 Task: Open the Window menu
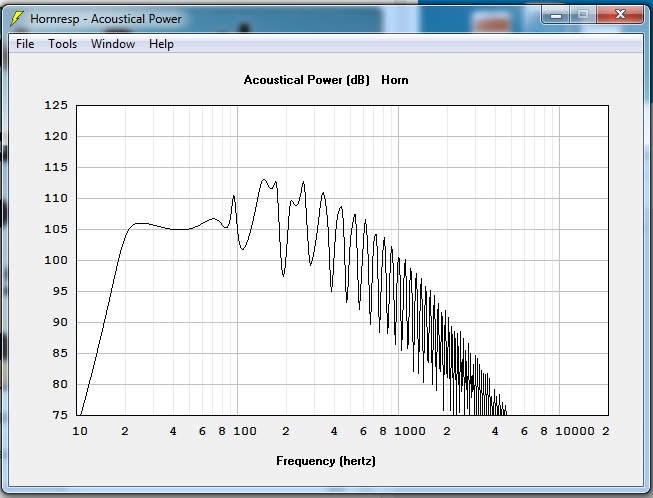(113, 44)
